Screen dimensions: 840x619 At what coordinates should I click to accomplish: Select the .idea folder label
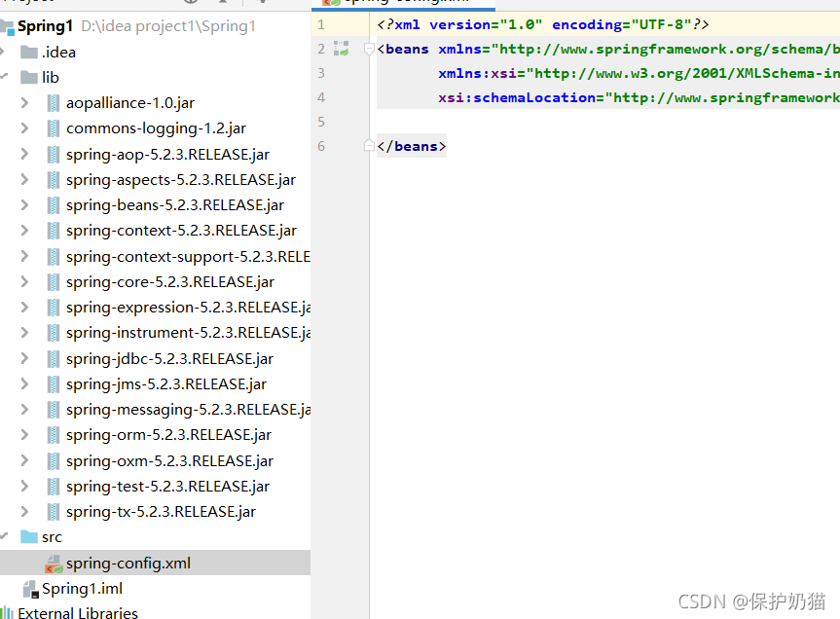tap(58, 52)
